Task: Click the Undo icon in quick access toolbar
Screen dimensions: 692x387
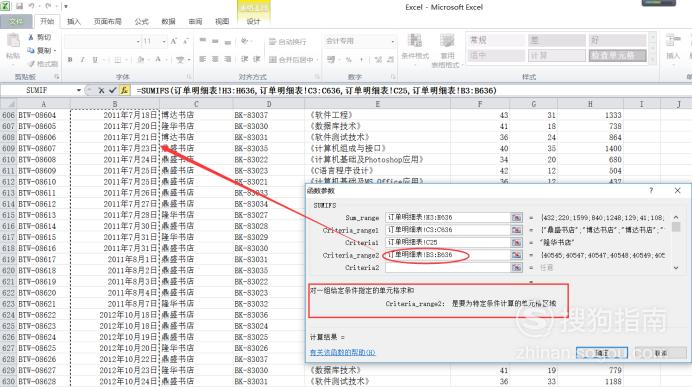Action: tap(32, 6)
